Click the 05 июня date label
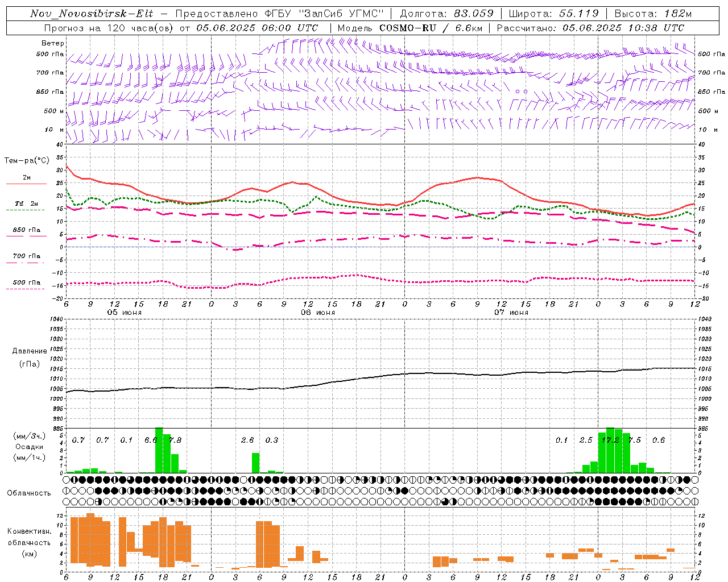Image resolution: width=728 pixels, height=582 pixels. coord(125,313)
